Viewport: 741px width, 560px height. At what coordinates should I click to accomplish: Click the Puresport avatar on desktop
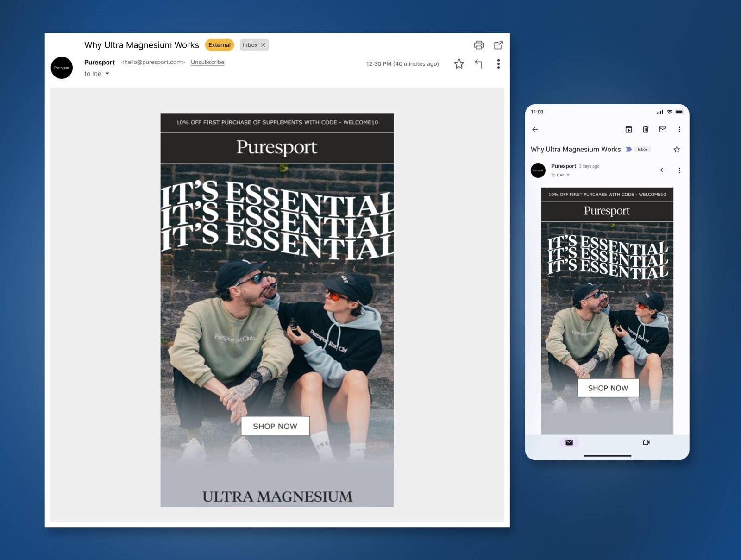point(62,68)
